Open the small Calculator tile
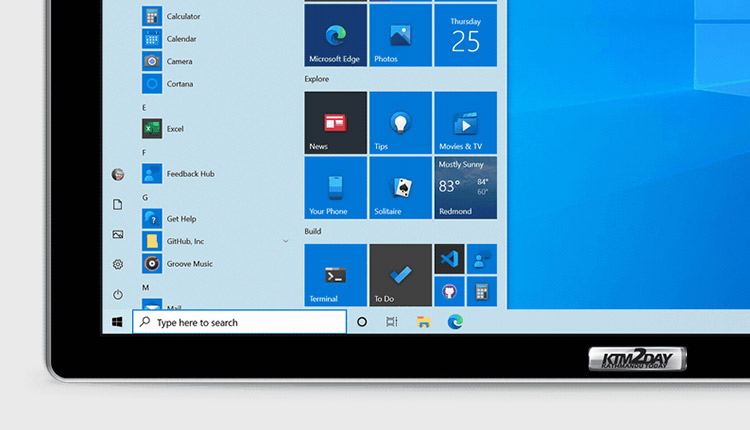The image size is (750, 430). coord(482,291)
